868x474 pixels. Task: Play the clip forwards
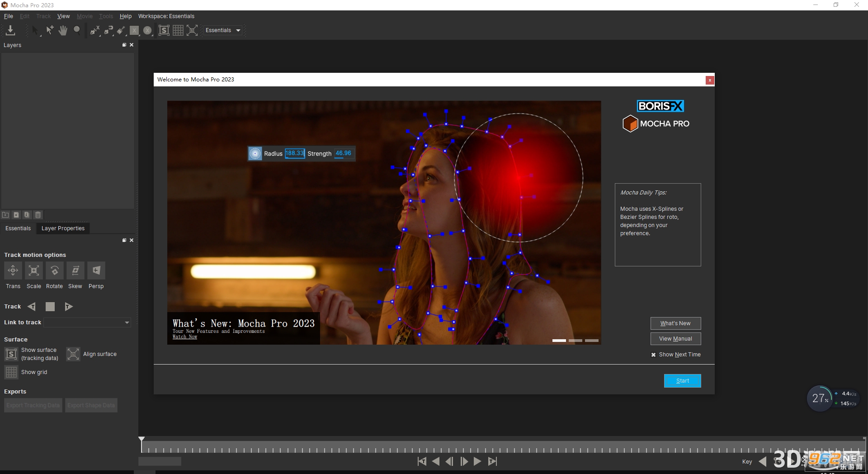click(477, 461)
